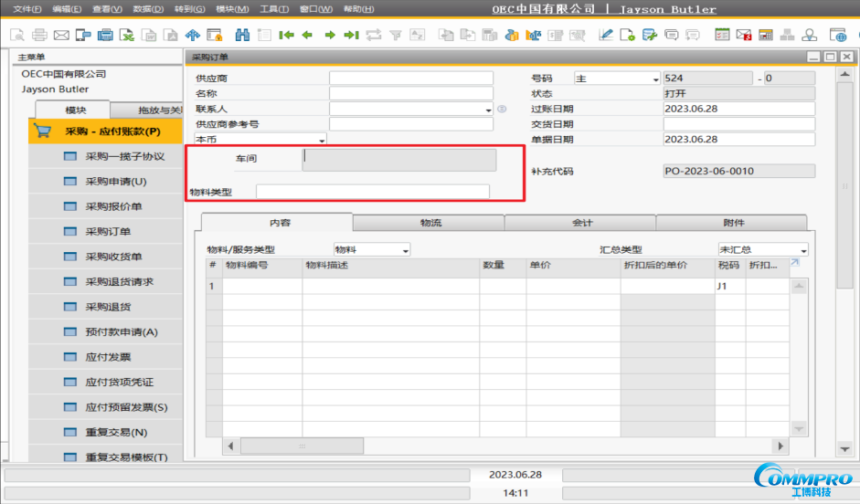860x504 pixels.
Task: Click the Export to PDF icon
Action: tap(171, 35)
